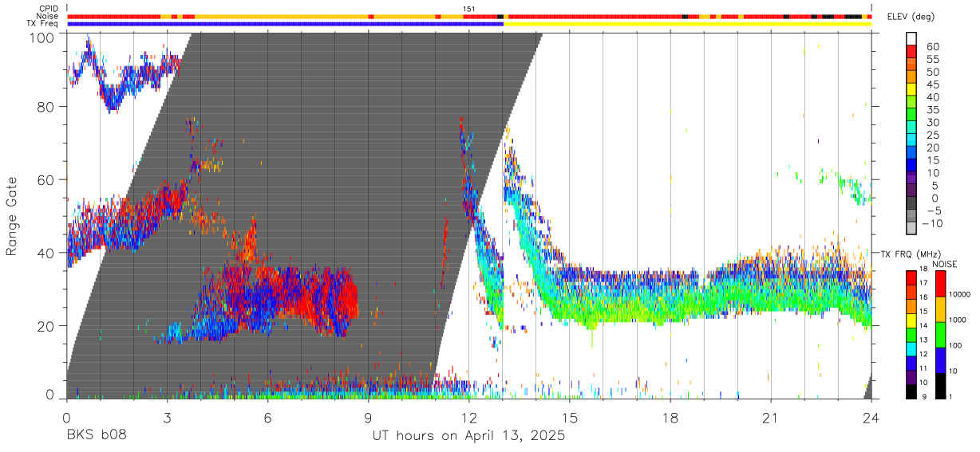Click the TX Freq row label
Viewport: 980px width, 452px height.
[x=43, y=24]
